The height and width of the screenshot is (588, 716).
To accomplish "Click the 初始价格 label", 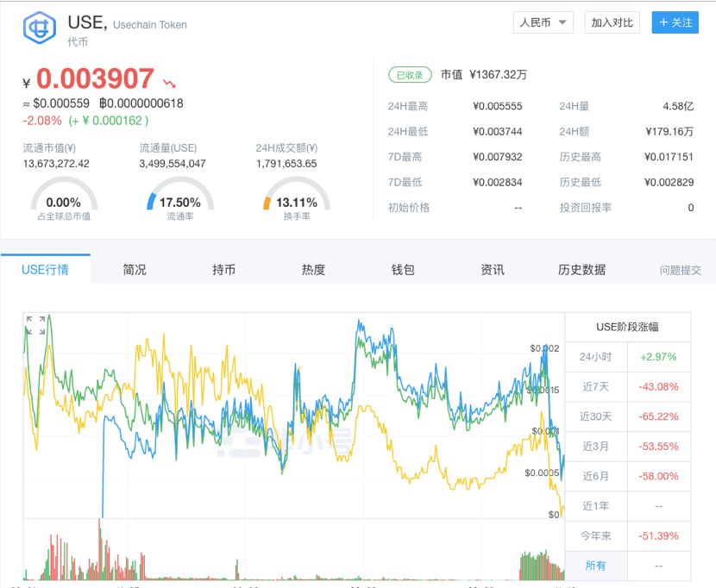I will pyautogui.click(x=409, y=208).
